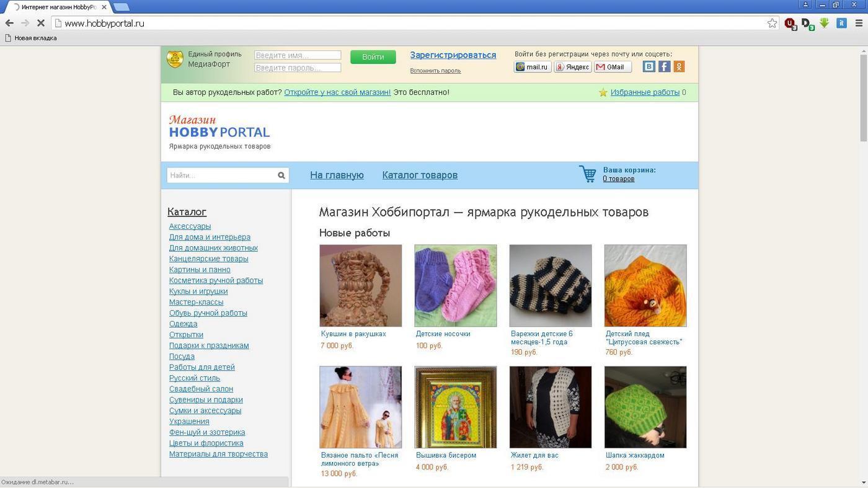
Task: Bookmark the page with the address bar star
Action: pos(773,23)
